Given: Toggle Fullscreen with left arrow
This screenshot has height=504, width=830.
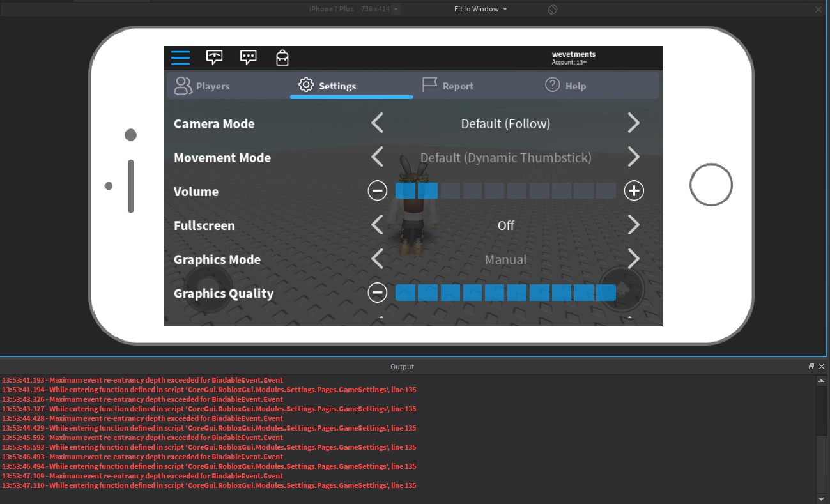Looking at the screenshot, I should tap(378, 225).
